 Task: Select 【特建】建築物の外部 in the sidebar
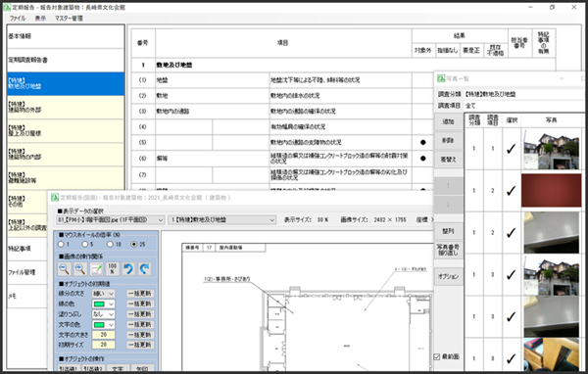[66, 107]
